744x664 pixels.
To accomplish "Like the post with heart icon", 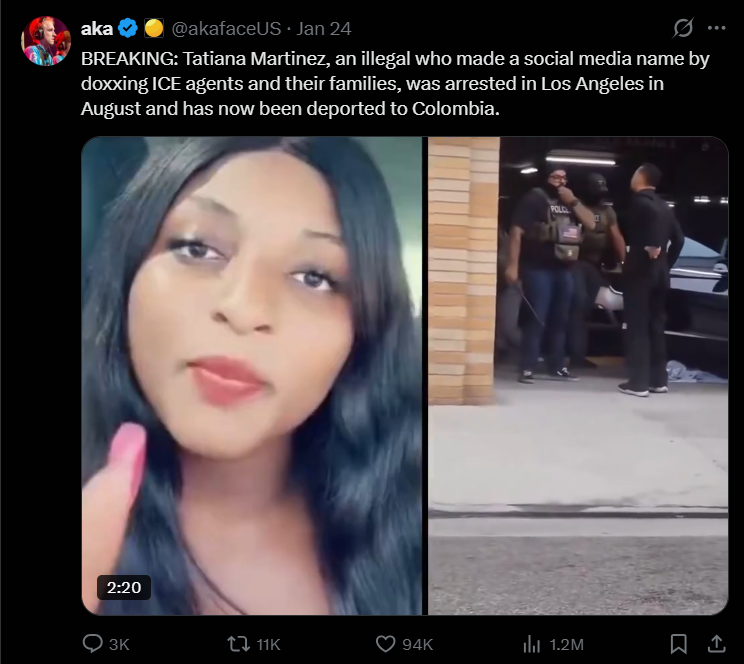I will click(385, 644).
